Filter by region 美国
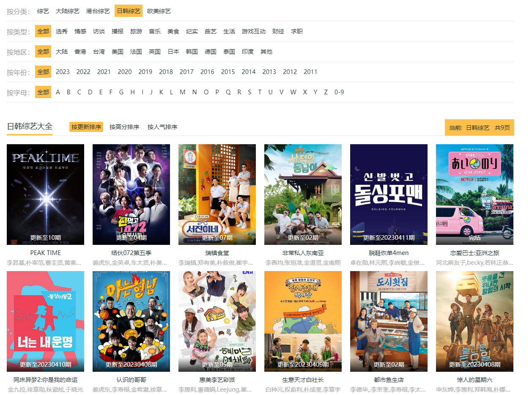The image size is (532, 395). (118, 52)
